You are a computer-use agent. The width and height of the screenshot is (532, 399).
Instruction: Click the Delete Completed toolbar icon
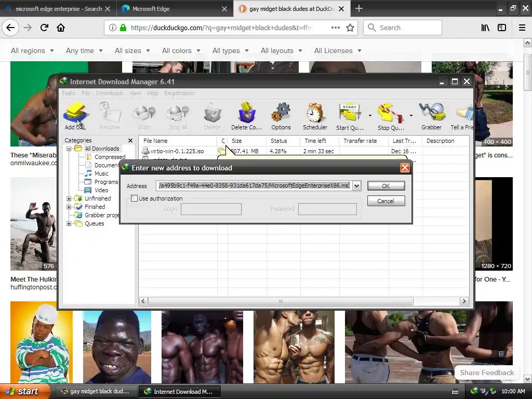tap(247, 116)
